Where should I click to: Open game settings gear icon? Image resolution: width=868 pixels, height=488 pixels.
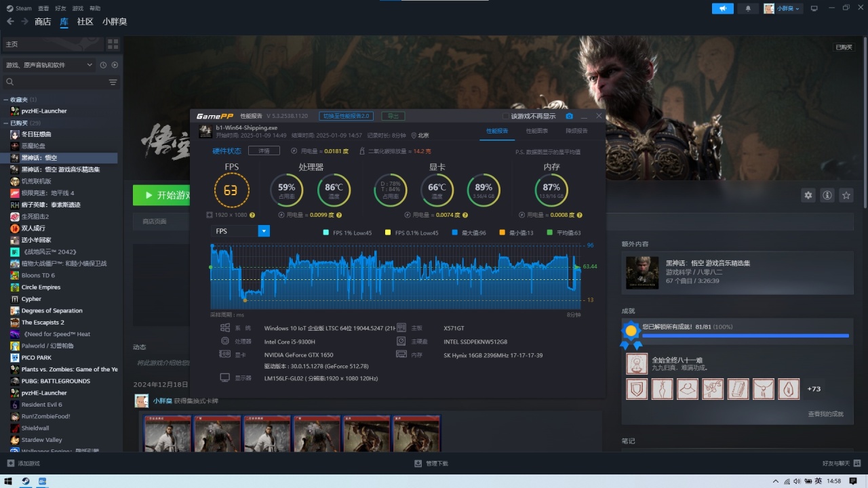[808, 195]
